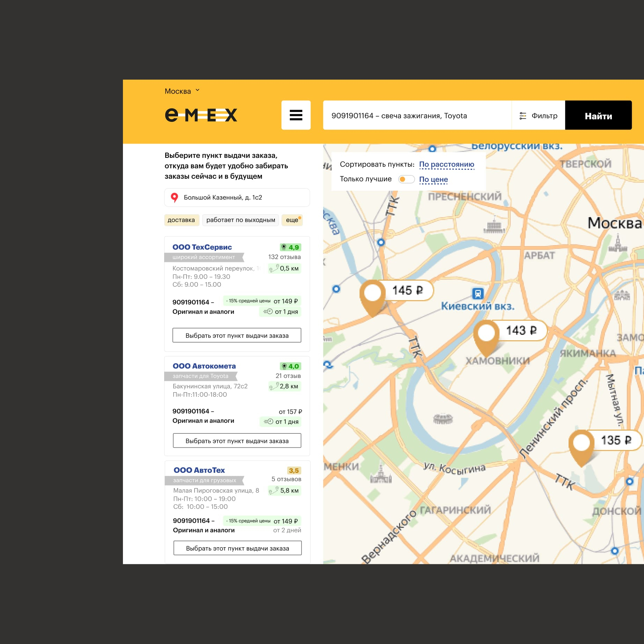Click the 2,8 км distance badge
This screenshot has height=644, width=644.
pos(285,386)
